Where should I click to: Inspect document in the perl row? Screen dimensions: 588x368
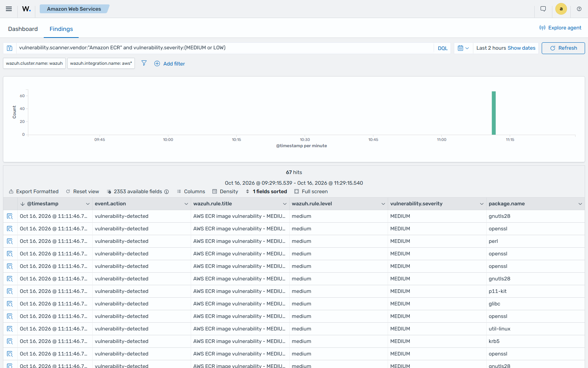pos(10,241)
